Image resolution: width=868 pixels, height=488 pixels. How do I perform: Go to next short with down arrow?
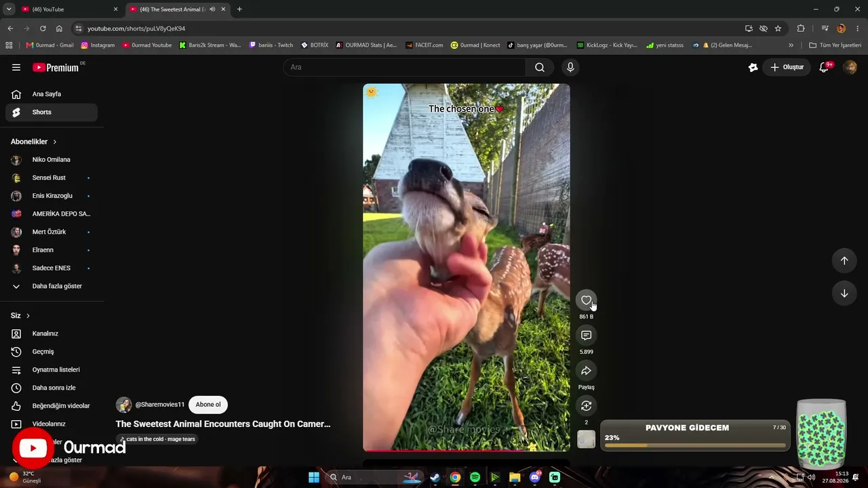point(844,293)
